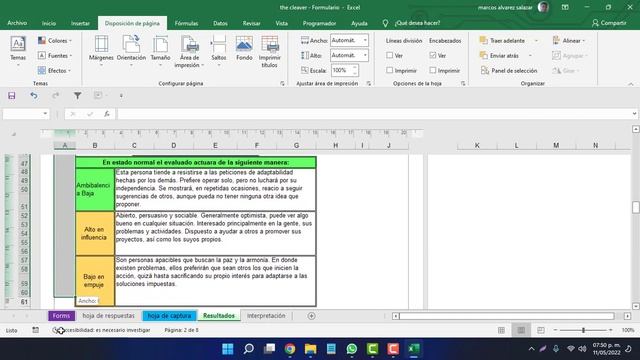
Task: Open the Temas themes gallery
Action: (x=18, y=51)
